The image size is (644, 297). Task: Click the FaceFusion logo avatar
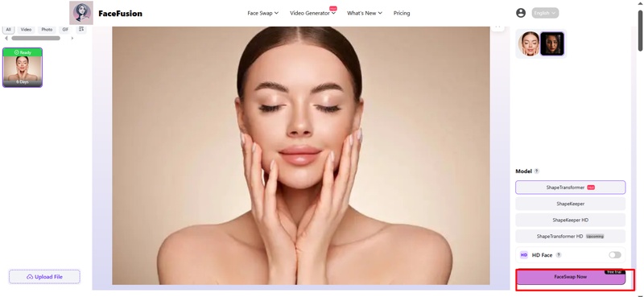81,13
